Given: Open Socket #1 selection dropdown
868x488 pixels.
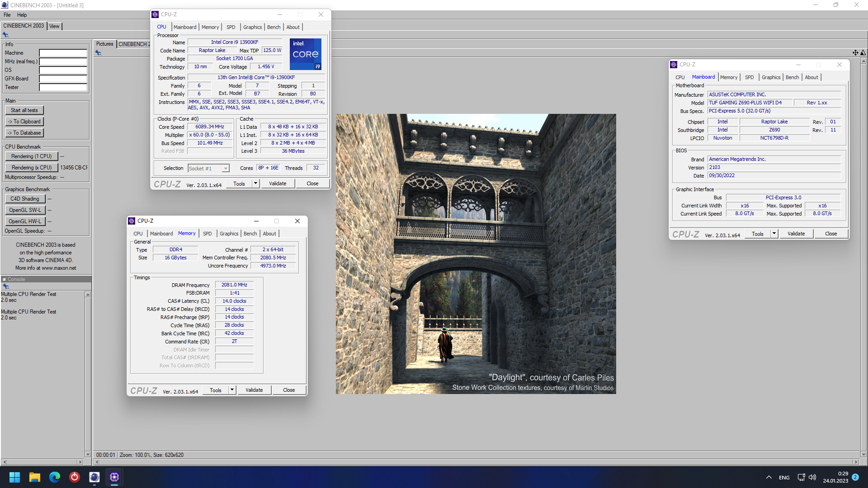Looking at the screenshot, I should tap(209, 169).
